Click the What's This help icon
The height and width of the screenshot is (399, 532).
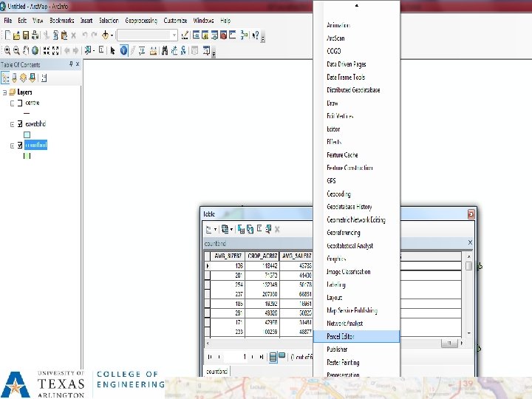(x=256, y=35)
